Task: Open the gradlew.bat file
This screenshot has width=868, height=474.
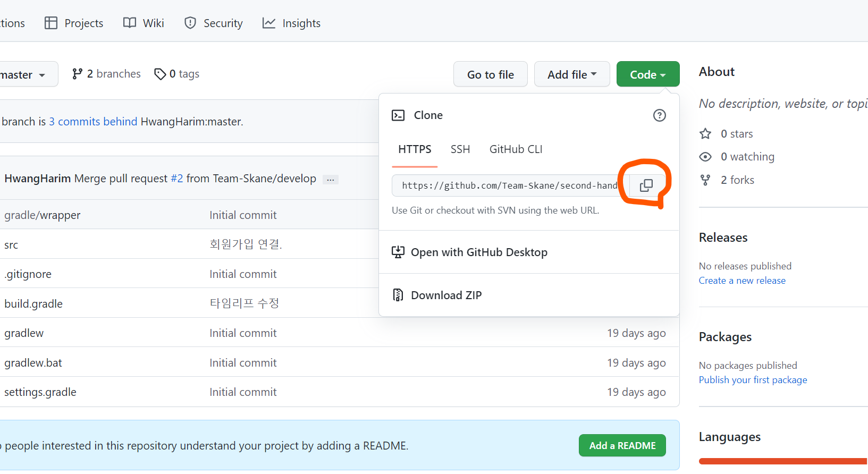Action: point(33,363)
